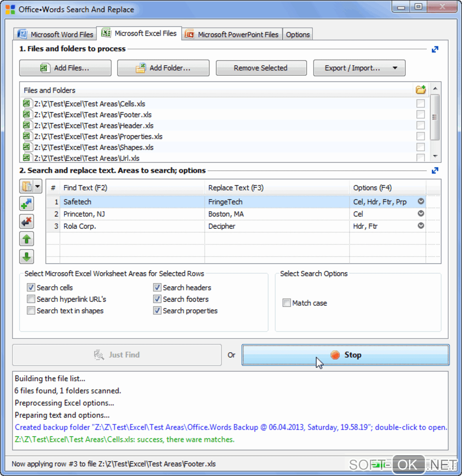Click the Excel icon beside Header.xls

point(27,125)
